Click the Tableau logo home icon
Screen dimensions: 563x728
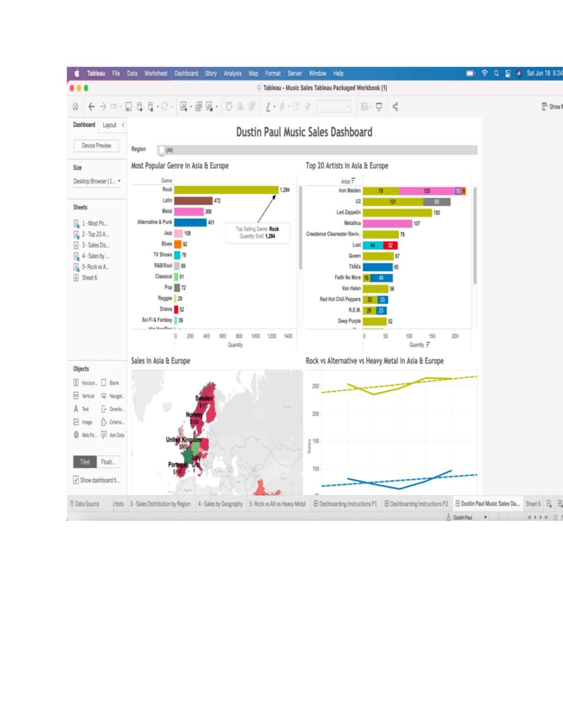(x=76, y=106)
